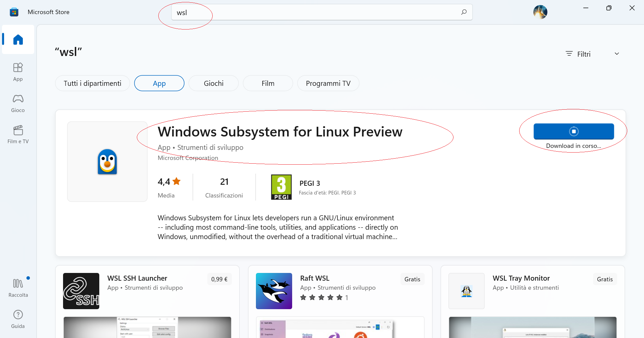Open the Raft WSL title
The height and width of the screenshot is (338, 644).
click(x=315, y=278)
